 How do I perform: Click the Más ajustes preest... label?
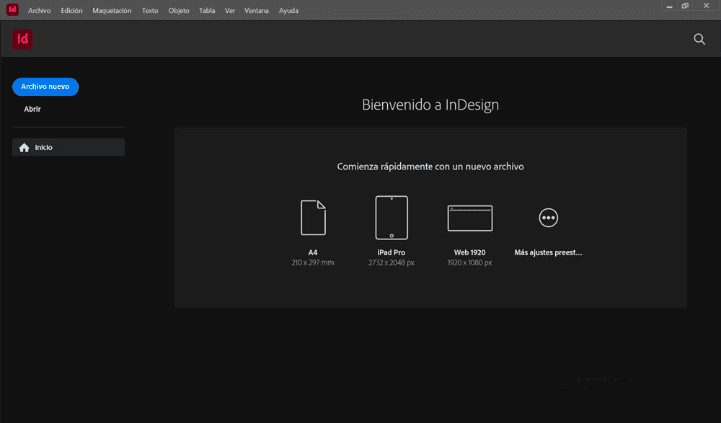[x=548, y=252]
